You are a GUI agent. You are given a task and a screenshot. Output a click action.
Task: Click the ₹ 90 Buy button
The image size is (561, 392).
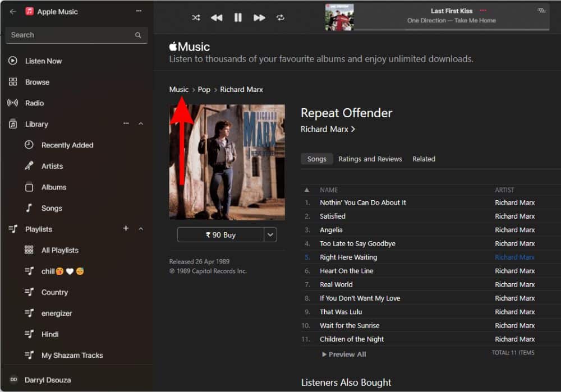click(x=220, y=235)
